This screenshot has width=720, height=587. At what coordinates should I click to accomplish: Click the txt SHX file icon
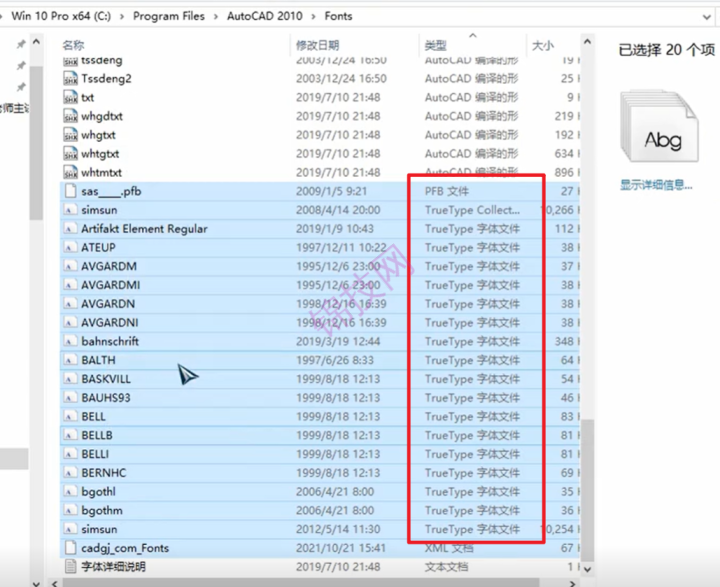[70, 97]
